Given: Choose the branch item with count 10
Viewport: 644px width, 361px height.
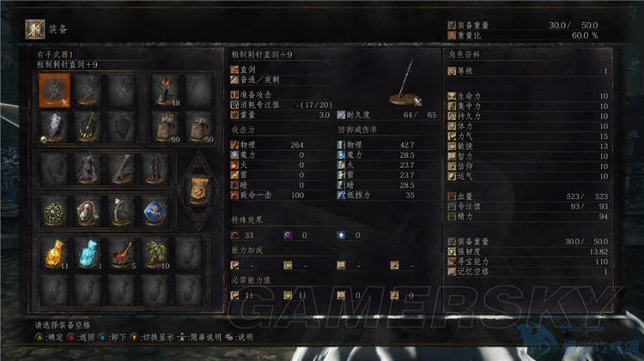Looking at the screenshot, I should pos(155,255).
